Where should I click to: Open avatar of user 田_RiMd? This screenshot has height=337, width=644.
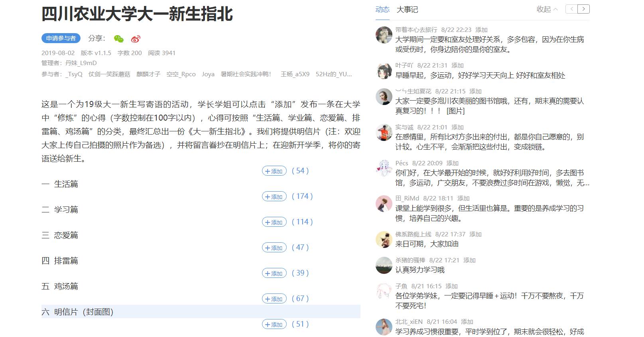384,204
